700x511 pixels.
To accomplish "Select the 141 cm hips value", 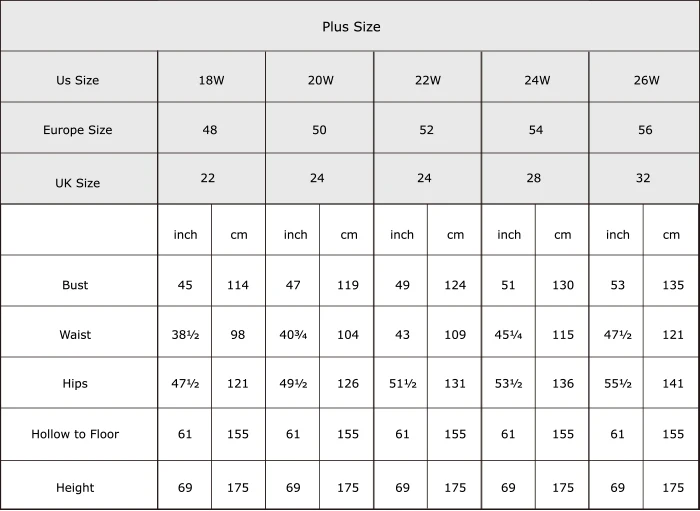I will pyautogui.click(x=671, y=385).
